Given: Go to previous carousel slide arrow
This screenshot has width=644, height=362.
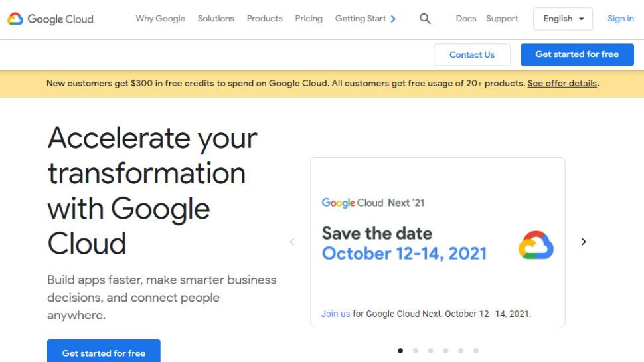Looking at the screenshot, I should 292,242.
